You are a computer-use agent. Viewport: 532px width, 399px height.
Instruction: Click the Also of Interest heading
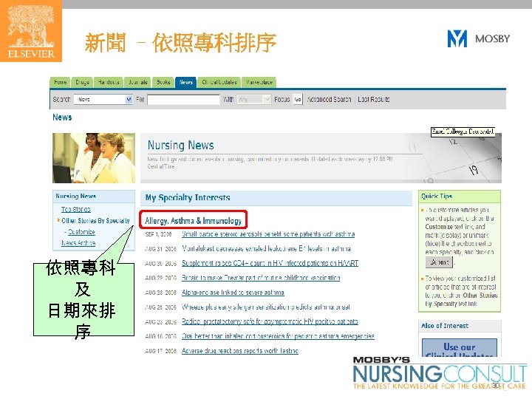[x=445, y=326]
